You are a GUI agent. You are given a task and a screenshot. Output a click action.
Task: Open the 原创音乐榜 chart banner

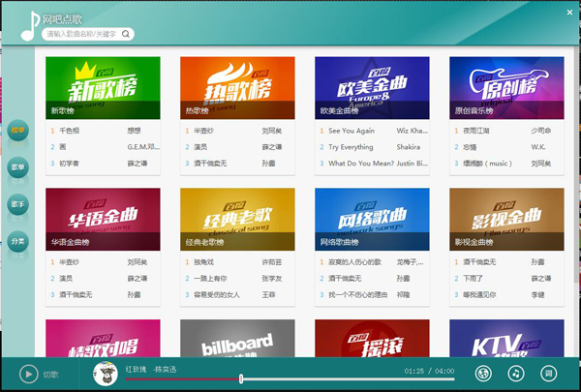[x=506, y=88]
